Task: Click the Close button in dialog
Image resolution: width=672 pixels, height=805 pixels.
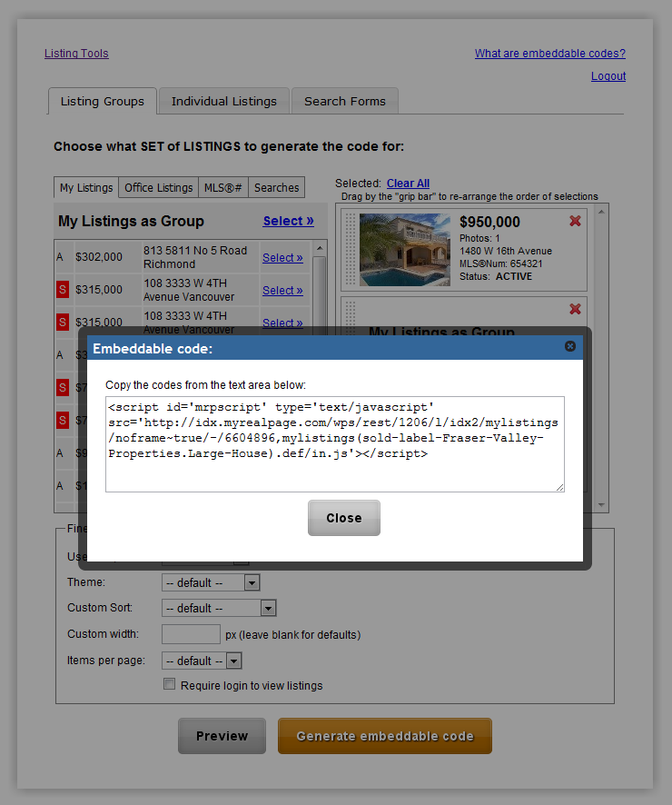Action: tap(343, 518)
